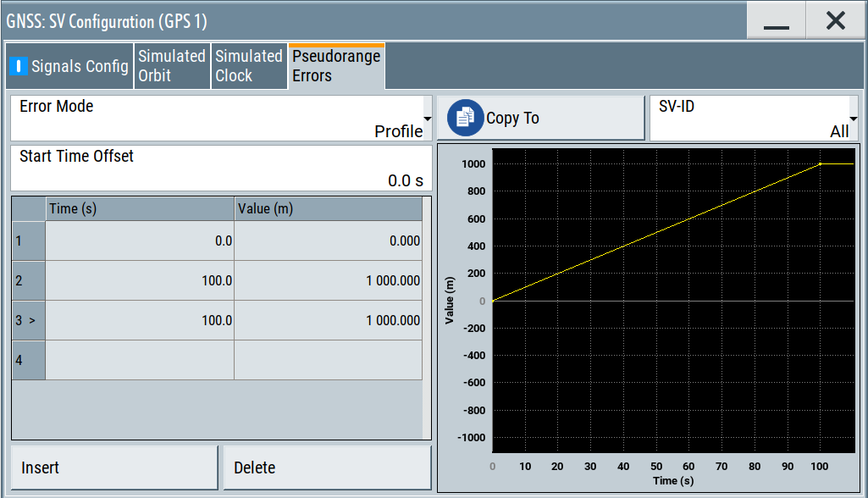Minimize the SV Configuration dialog
Viewport: 868px width, 498px height.
776,20
